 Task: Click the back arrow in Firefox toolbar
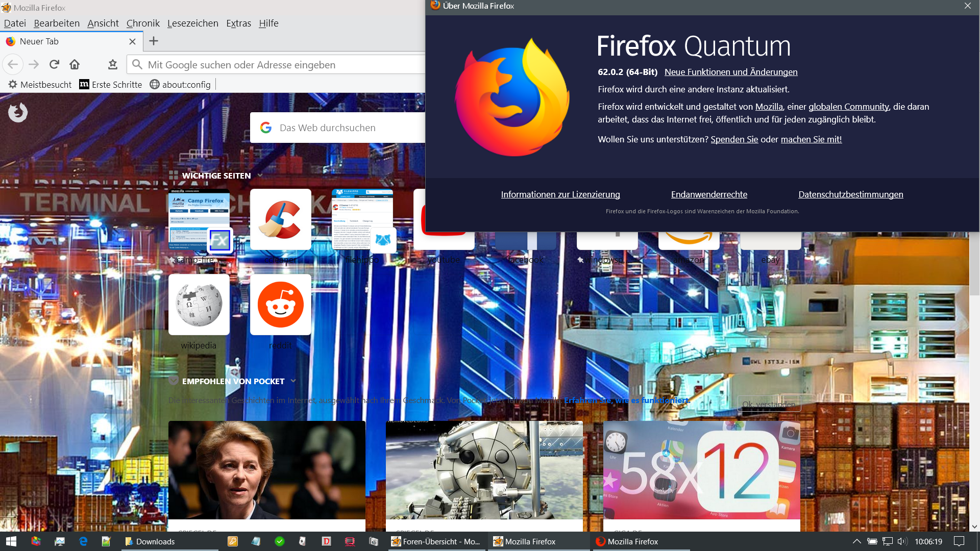coord(13,64)
